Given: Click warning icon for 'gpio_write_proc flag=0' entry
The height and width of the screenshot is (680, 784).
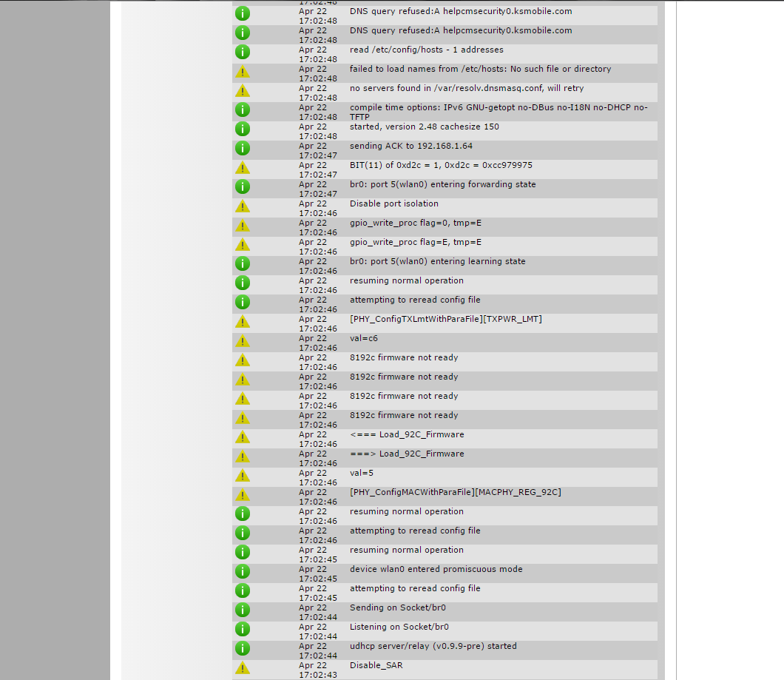Looking at the screenshot, I should (243, 226).
